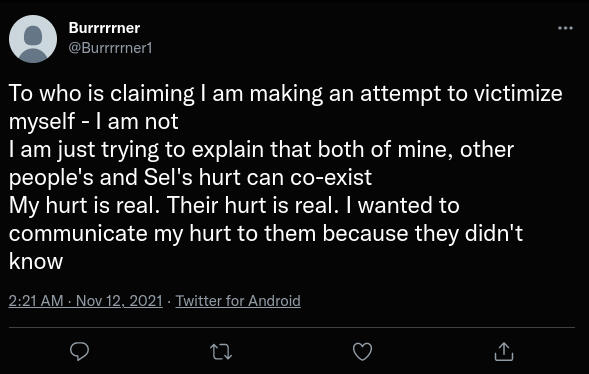589x374 pixels.
Task: Select the Nov 12, 2021 date link
Action: coord(119,301)
